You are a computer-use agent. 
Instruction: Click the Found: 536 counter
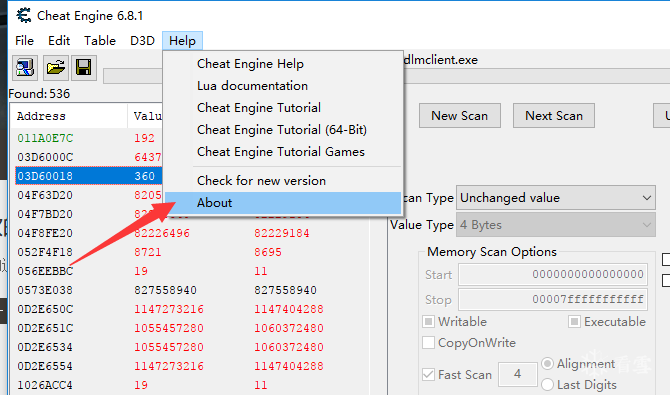39,94
